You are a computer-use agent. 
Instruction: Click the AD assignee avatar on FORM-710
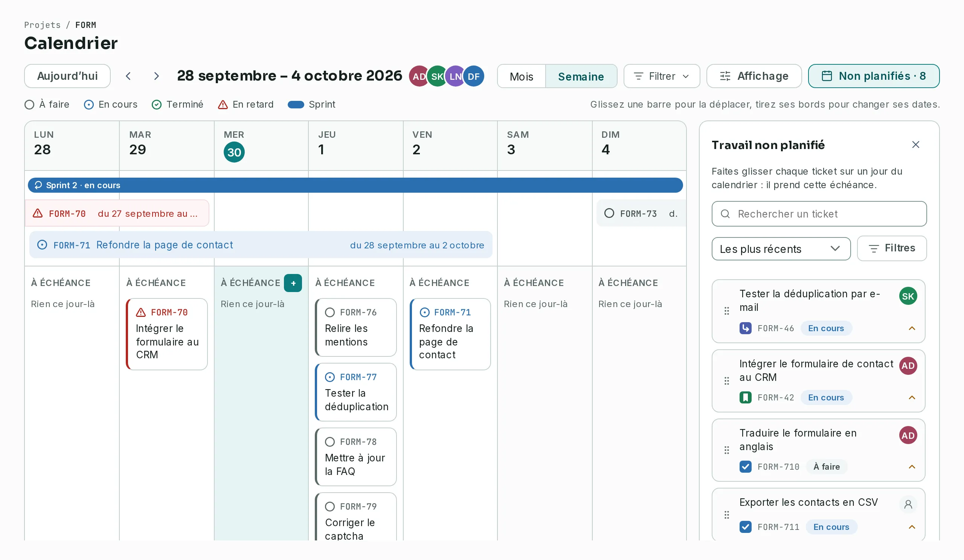click(908, 435)
